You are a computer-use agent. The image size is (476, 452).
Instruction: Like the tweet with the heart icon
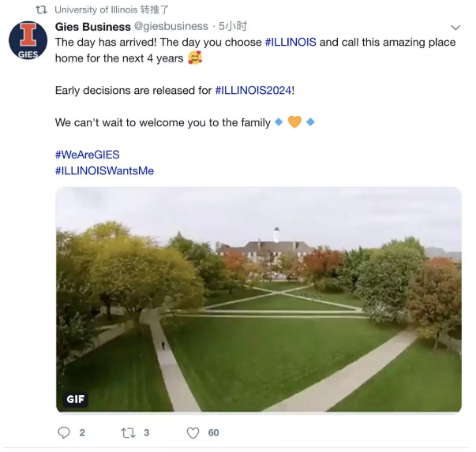click(193, 432)
